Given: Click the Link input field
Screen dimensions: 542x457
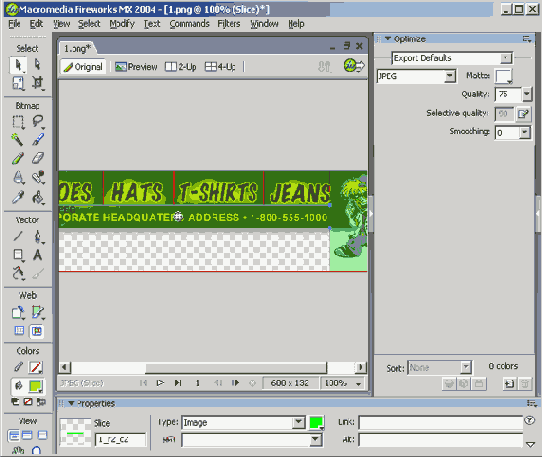Looking at the screenshot, I should click(441, 422).
